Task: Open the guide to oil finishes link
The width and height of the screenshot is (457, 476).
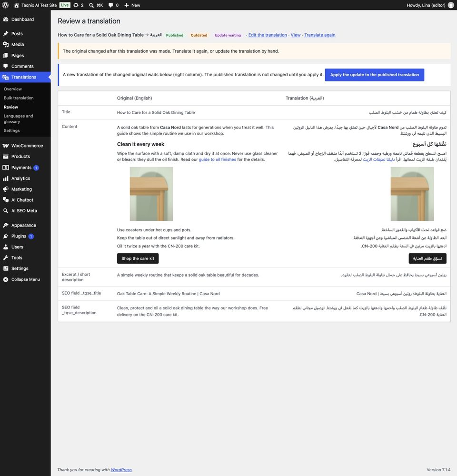Action: [218, 159]
